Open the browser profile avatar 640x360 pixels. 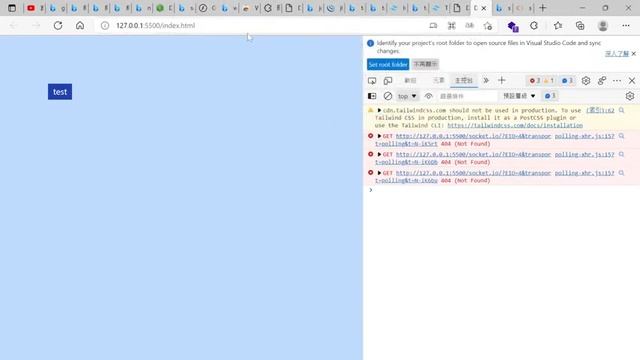(603, 26)
